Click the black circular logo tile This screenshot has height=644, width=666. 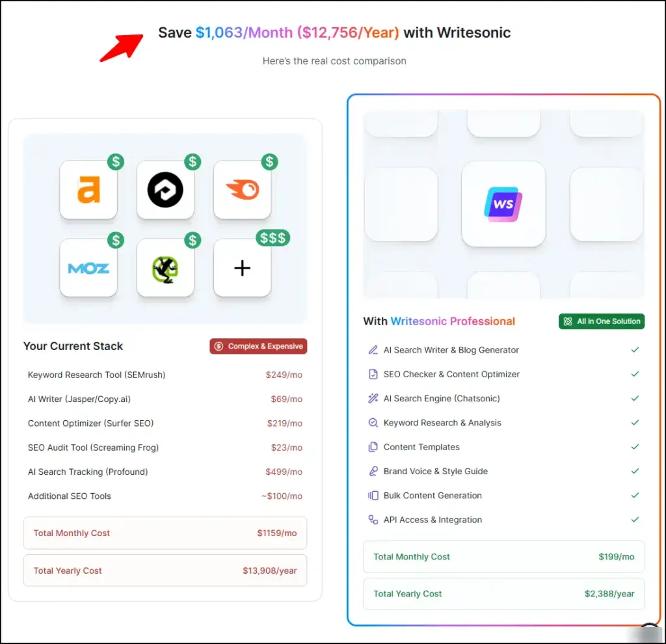(x=165, y=190)
